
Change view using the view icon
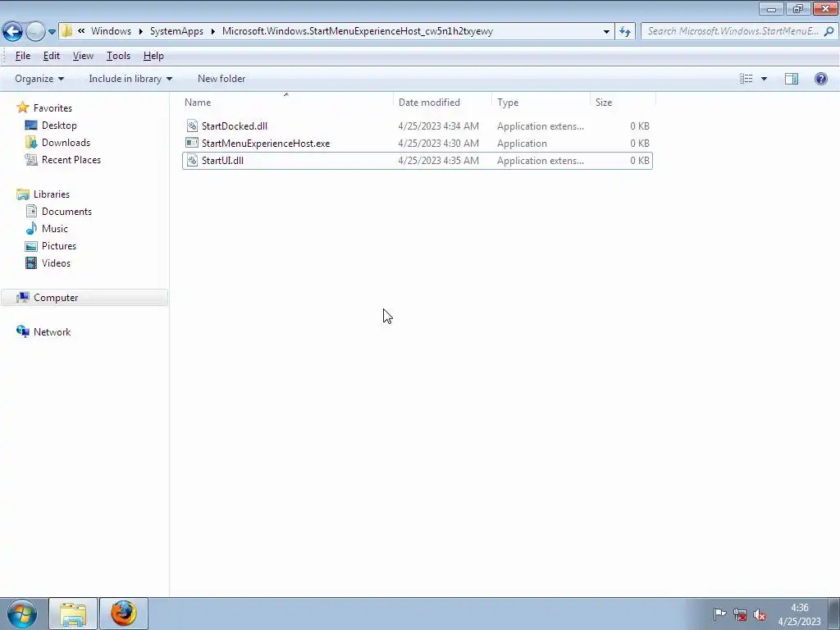pos(746,79)
